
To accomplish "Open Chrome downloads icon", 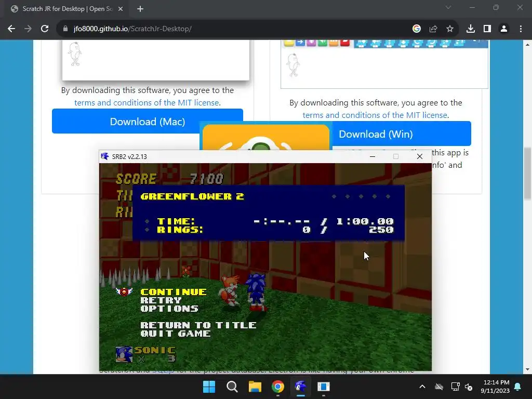I will click(x=470, y=29).
